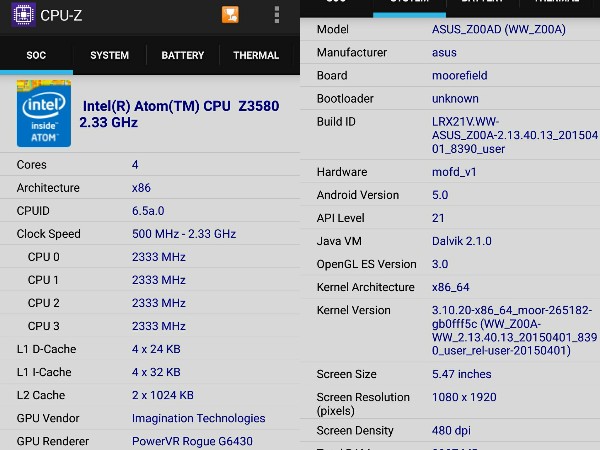This screenshot has width=600, height=450.
Task: Select the CPU 3 frequency value
Action: [x=158, y=326]
